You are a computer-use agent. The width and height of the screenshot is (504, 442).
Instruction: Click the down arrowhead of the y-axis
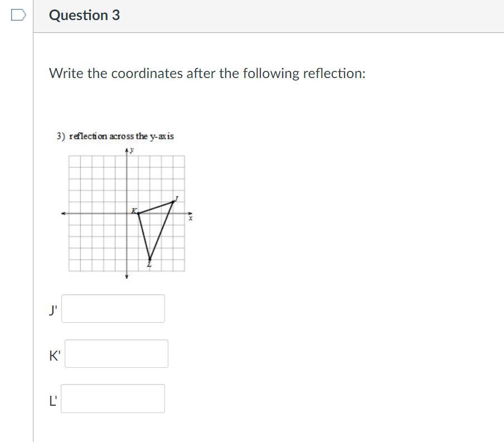[127, 276]
